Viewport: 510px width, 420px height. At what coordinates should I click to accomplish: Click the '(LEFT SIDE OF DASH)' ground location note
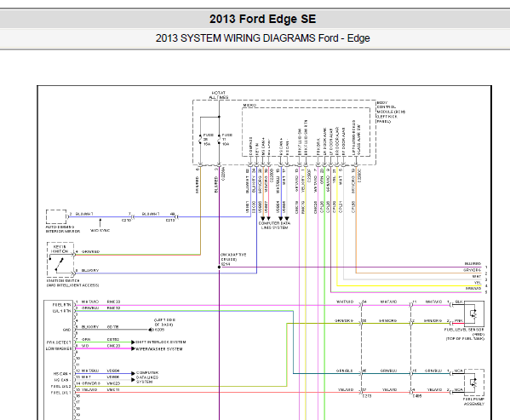coord(163,322)
